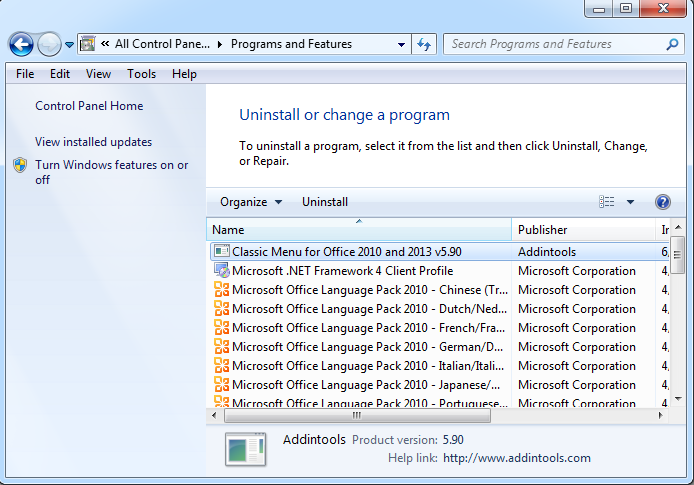Image resolution: width=694 pixels, height=485 pixels.
Task: Open View installed updates link
Action: [93, 142]
